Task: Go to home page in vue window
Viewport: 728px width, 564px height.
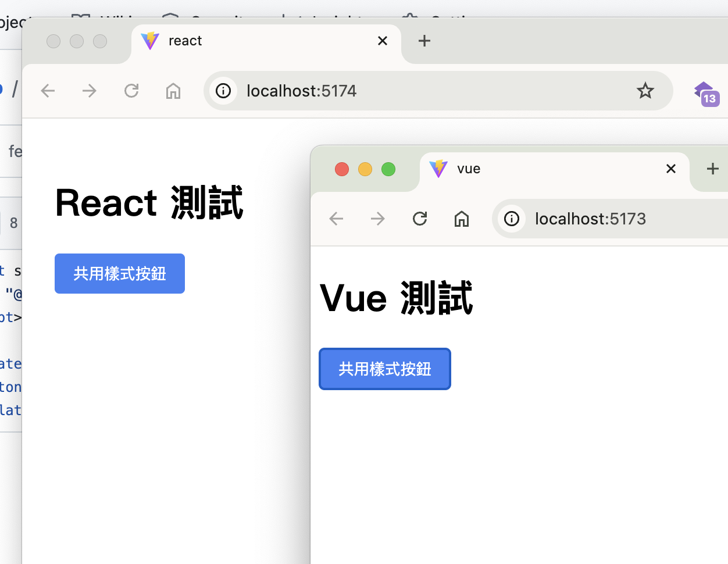Action: (x=462, y=219)
